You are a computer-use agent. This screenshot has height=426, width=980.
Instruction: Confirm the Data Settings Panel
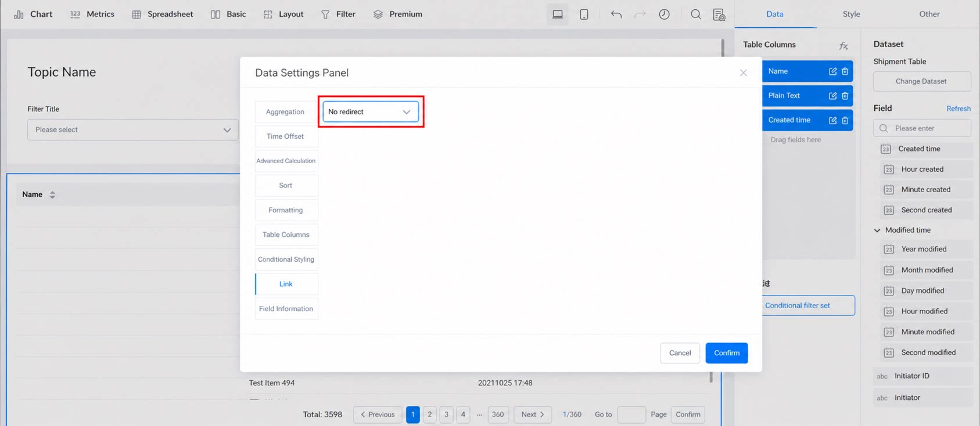tap(727, 353)
